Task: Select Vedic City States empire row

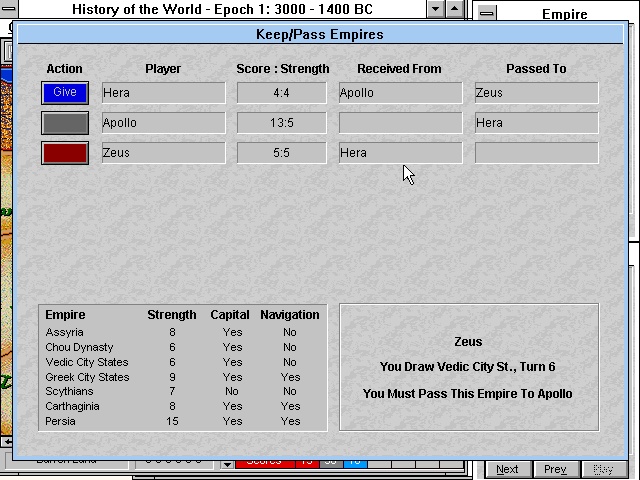Action: (x=182, y=362)
